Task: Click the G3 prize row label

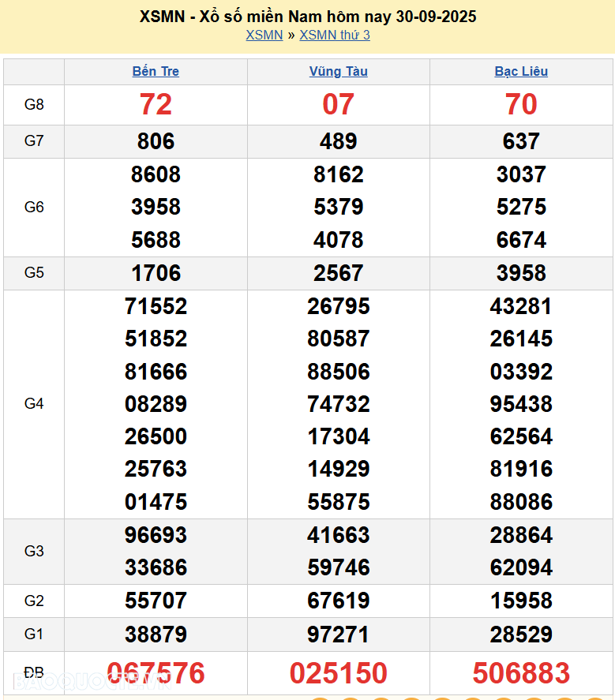Action: coord(34,551)
